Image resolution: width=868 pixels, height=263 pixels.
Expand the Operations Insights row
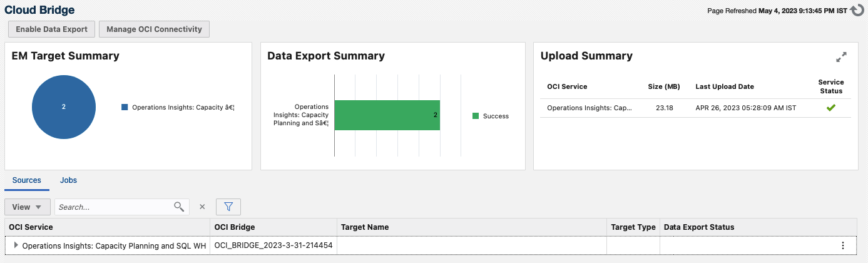16,245
